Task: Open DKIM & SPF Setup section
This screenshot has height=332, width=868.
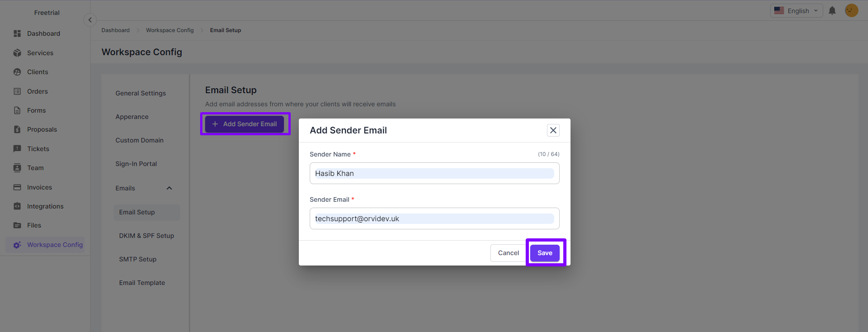Action: (146, 236)
